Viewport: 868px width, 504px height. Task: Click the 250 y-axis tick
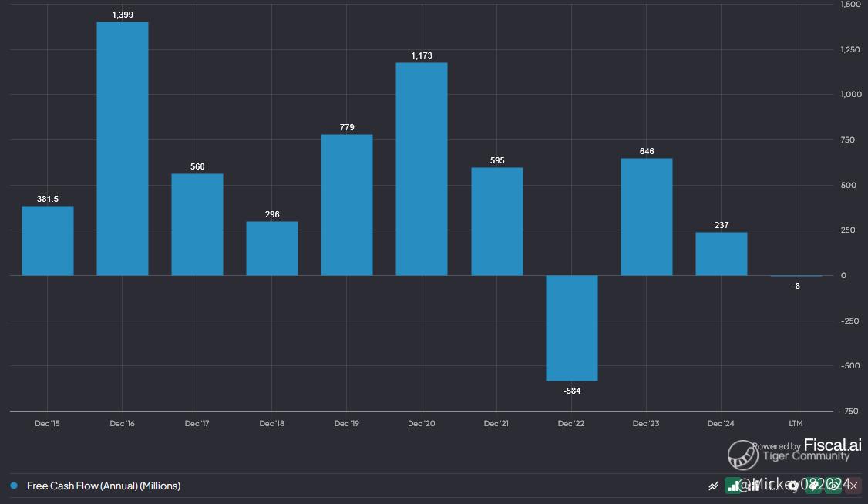pos(847,230)
